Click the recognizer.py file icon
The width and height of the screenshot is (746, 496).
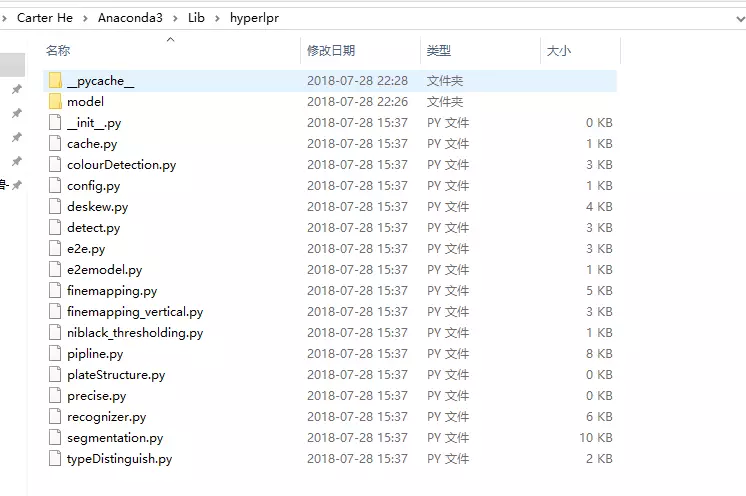[x=55, y=416]
